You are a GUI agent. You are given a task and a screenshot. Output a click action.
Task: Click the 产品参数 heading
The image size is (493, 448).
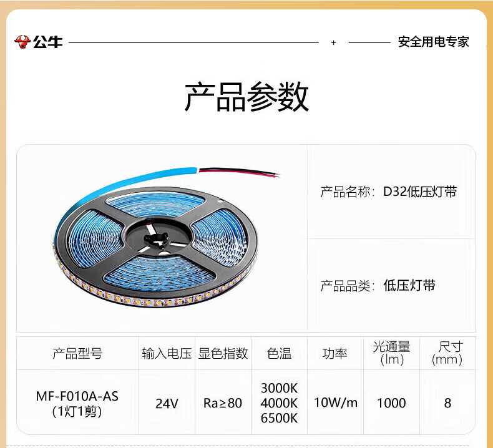click(x=246, y=96)
